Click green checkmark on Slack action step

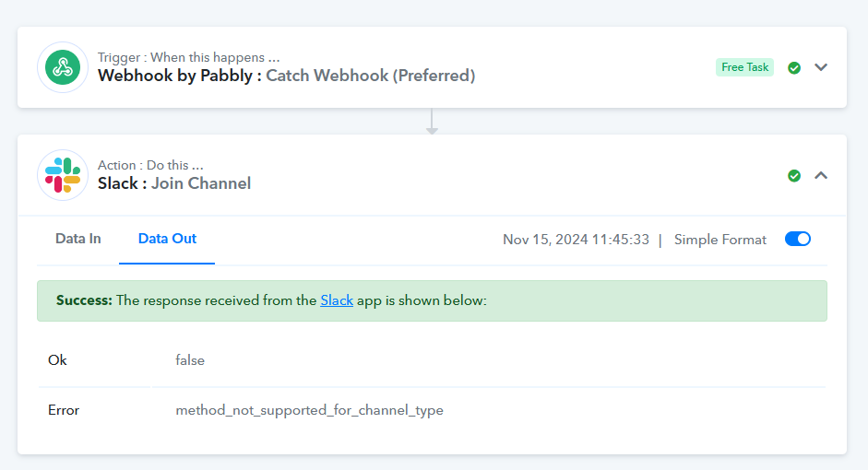(794, 176)
